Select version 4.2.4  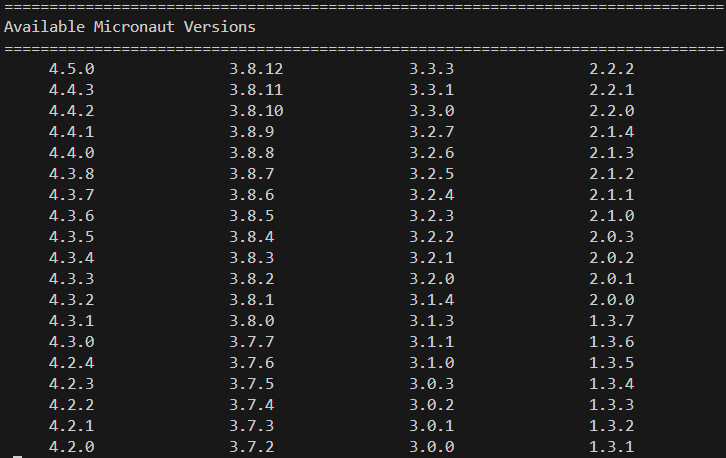(71, 363)
